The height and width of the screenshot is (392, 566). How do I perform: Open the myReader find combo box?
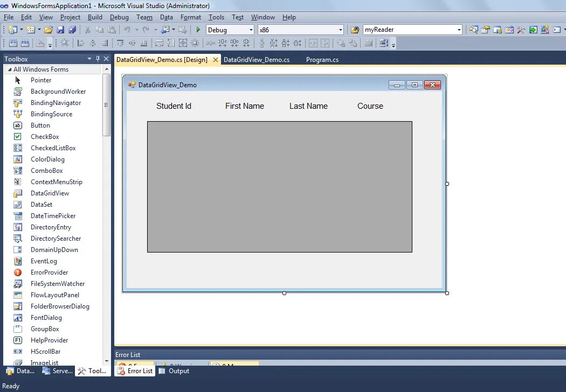[412, 30]
